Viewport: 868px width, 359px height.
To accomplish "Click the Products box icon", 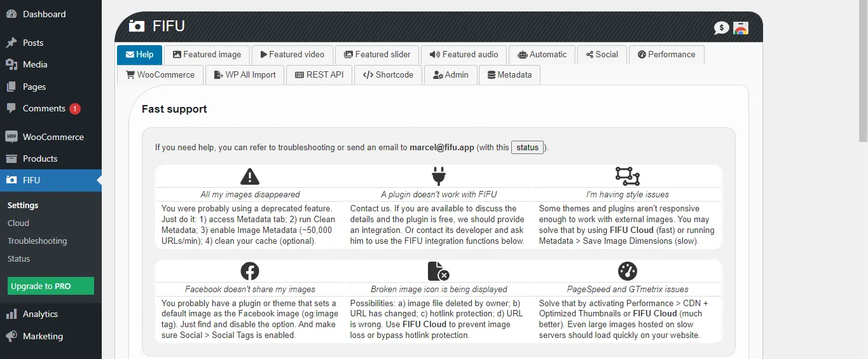I will point(11,158).
